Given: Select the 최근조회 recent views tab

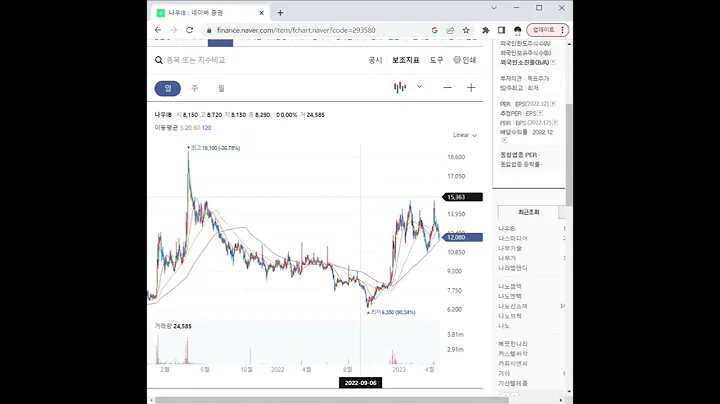Looking at the screenshot, I should click(x=529, y=212).
